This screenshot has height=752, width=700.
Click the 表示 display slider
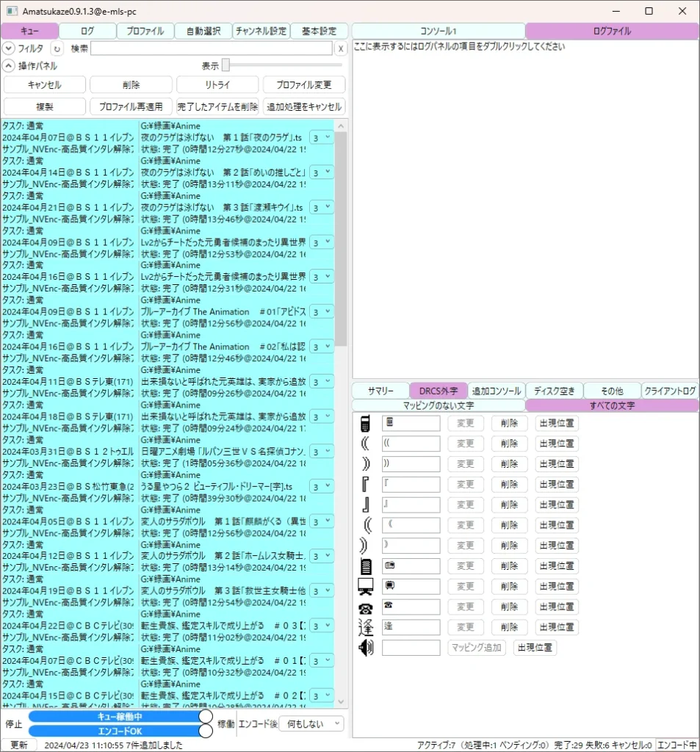tap(226, 65)
